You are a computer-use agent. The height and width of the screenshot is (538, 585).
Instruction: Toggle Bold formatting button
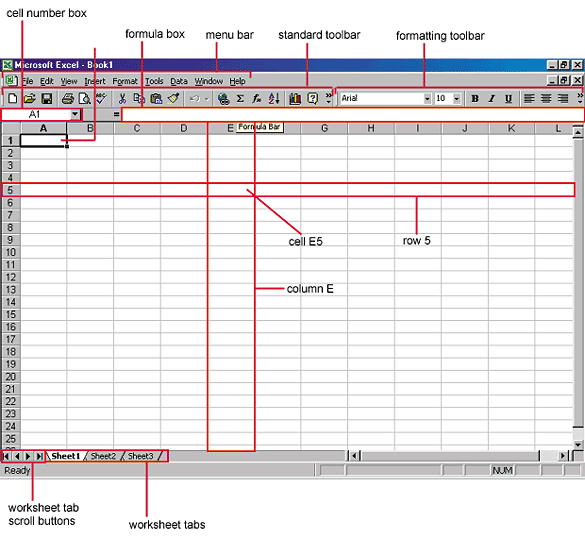475,98
